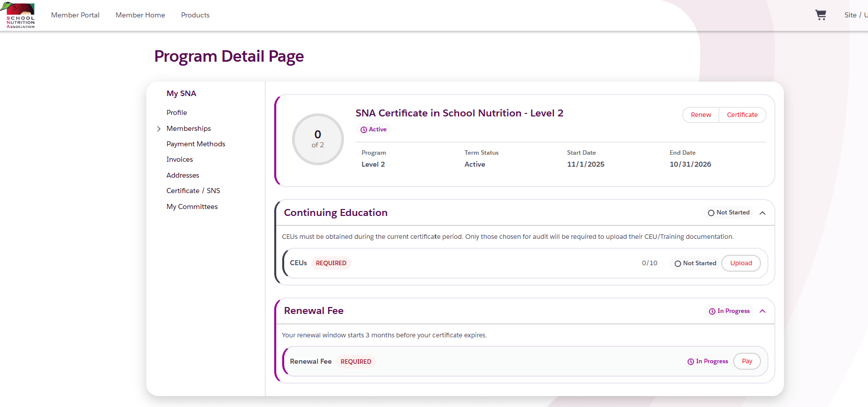Click the Renewal Fee row In Progress label
This screenshot has height=407, width=868.
(x=712, y=361)
